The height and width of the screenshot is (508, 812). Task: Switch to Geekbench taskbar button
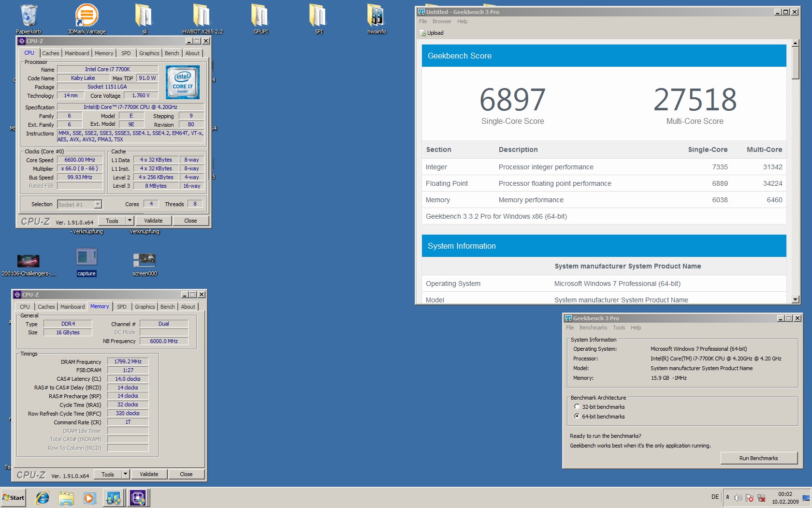pos(114,498)
